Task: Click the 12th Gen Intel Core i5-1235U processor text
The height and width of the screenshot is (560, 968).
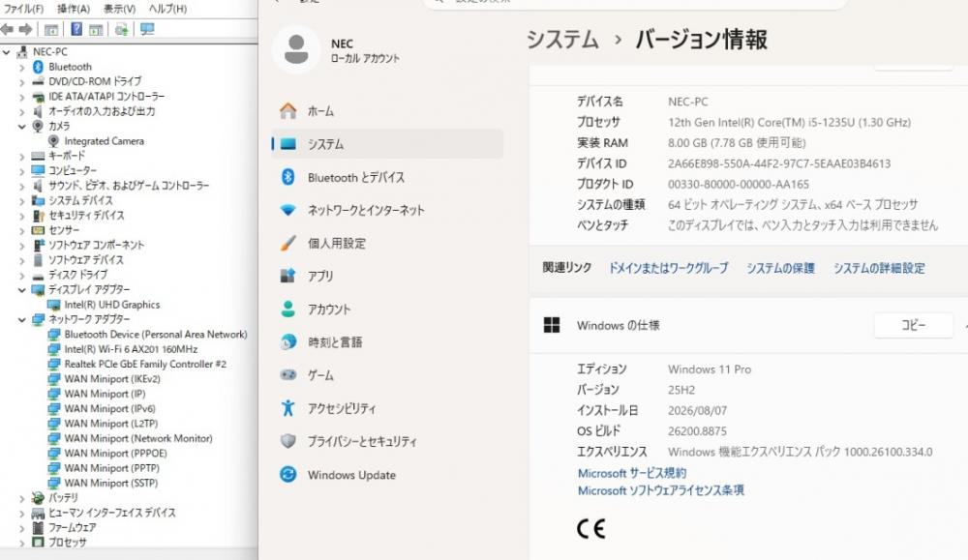Action: [x=789, y=122]
